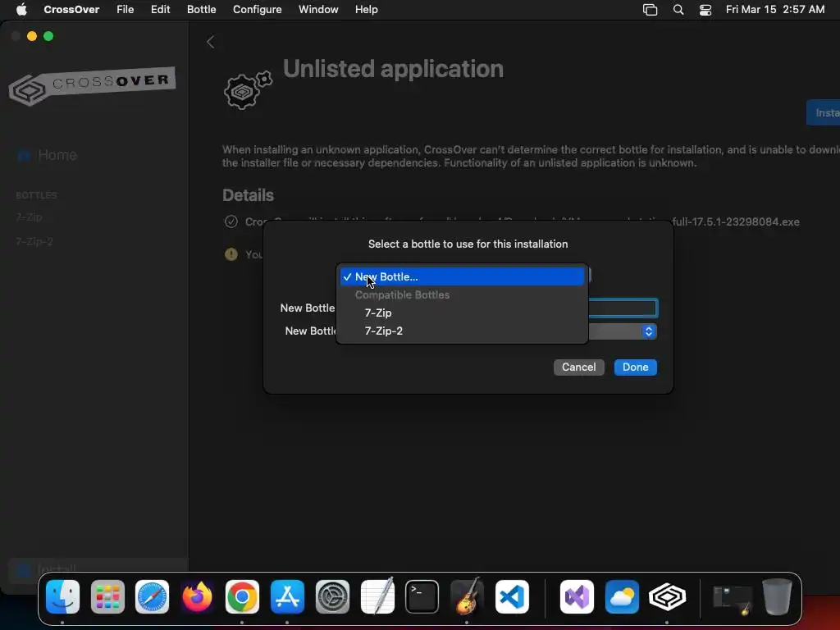Screen dimensions: 840x630
Task: Open Safari from the Dock
Action: 152,597
